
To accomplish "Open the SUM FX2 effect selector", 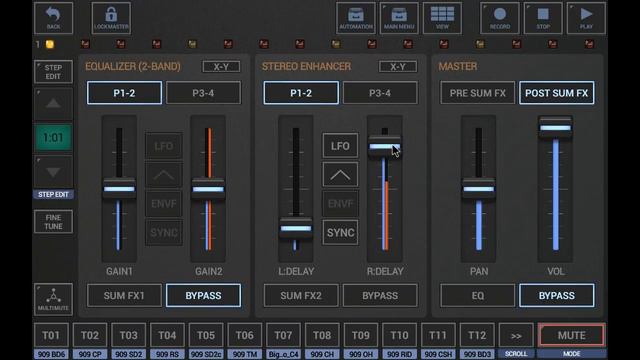I will tap(301, 296).
